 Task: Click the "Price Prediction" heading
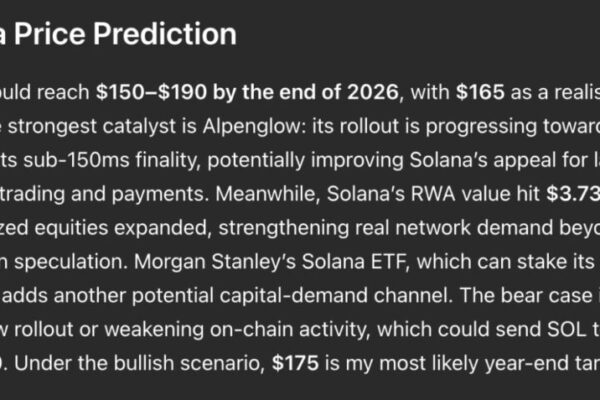(x=125, y=34)
